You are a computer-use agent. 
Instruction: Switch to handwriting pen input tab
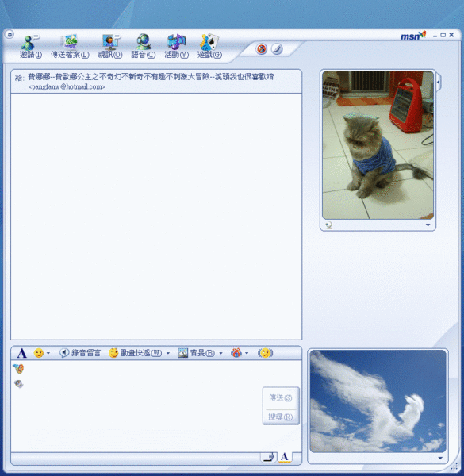click(269, 457)
